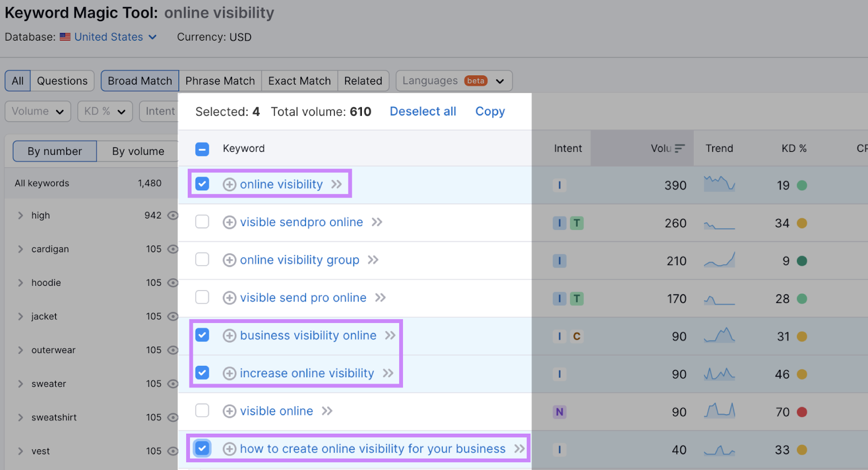Screen dimensions: 868x470
Task: Click plus icon beside how to create online visibility
Action: pyautogui.click(x=229, y=449)
